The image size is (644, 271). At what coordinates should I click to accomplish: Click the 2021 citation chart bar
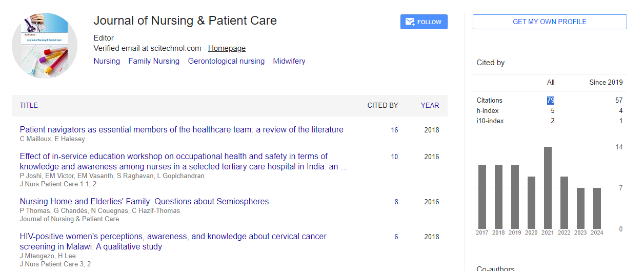click(x=548, y=188)
